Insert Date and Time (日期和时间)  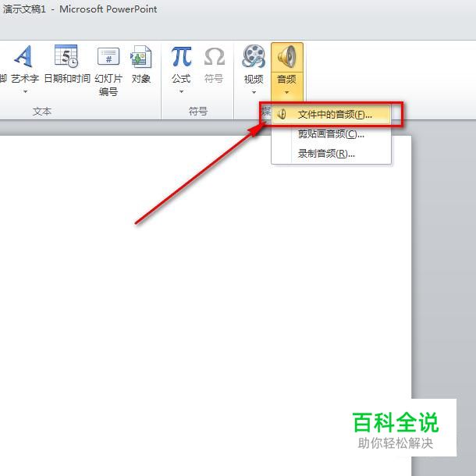[67, 65]
